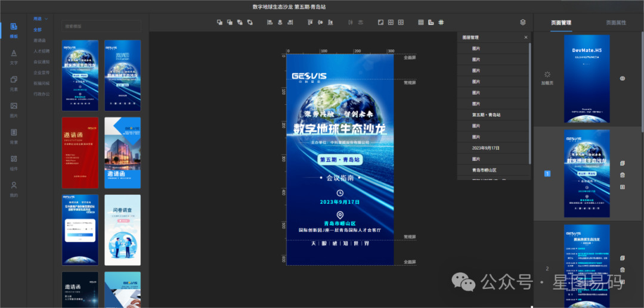This screenshot has width=644, height=308.
Task: Expand the 用途 category dropdown
Action: click(41, 19)
